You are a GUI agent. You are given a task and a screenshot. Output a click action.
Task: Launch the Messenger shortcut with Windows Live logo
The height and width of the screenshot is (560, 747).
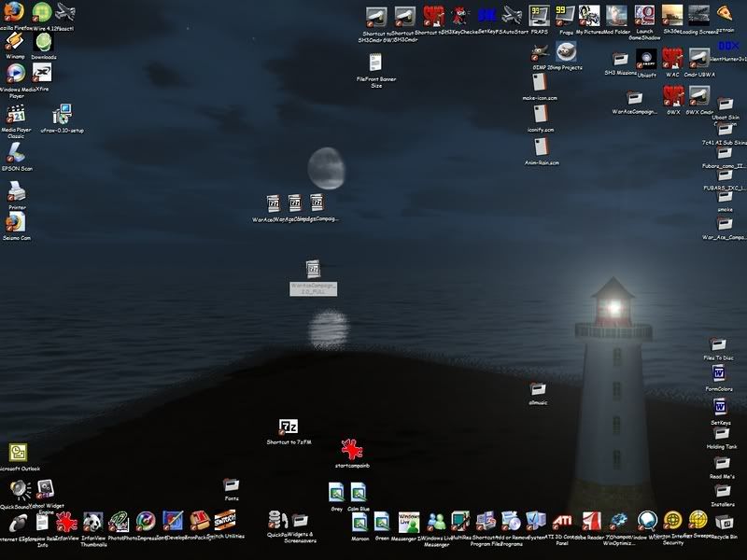click(409, 522)
